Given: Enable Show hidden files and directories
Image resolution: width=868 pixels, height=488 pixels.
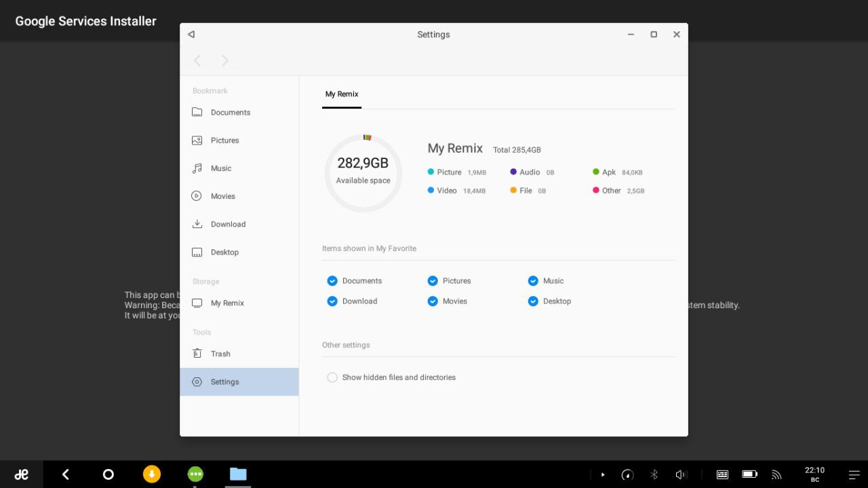Looking at the screenshot, I should click(332, 377).
